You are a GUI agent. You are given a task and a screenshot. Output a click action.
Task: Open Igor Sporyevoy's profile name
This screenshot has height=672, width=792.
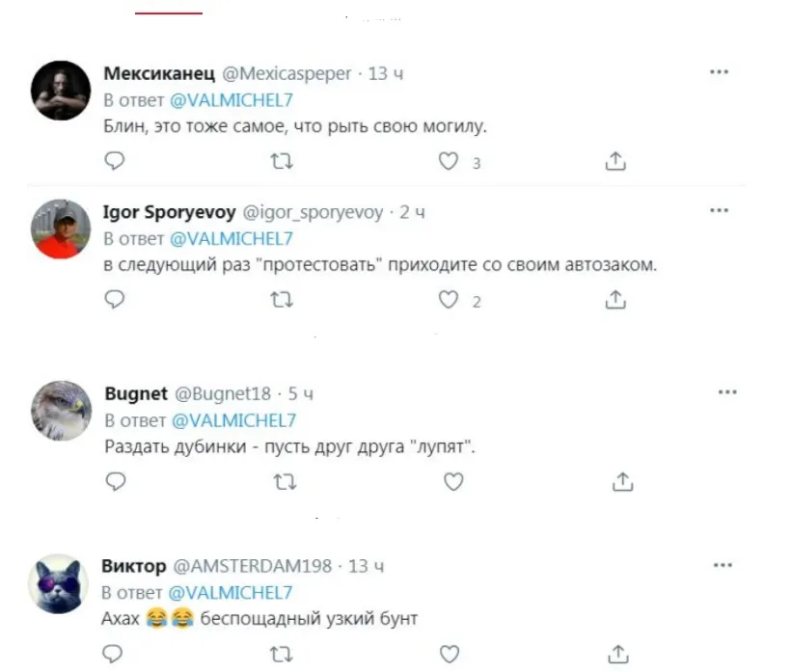tap(165, 212)
